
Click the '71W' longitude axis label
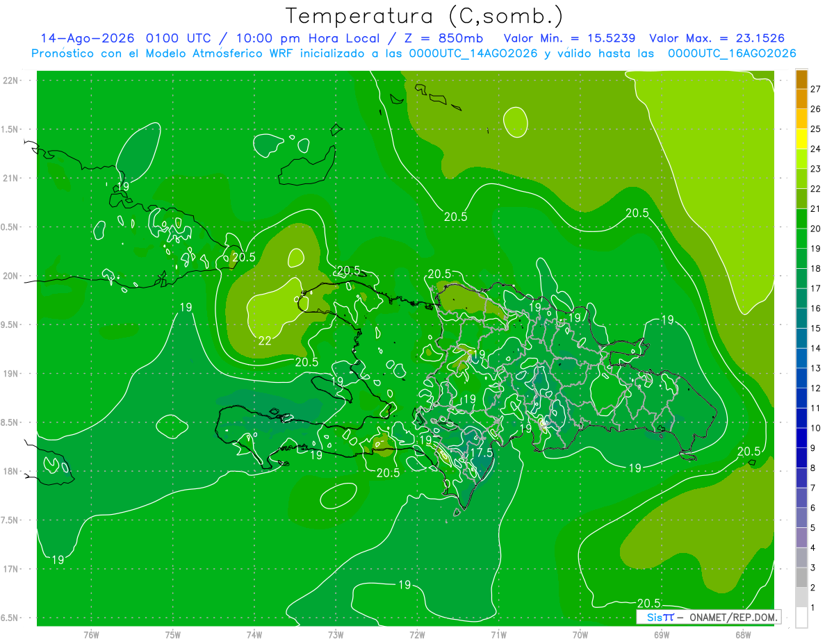click(x=498, y=635)
